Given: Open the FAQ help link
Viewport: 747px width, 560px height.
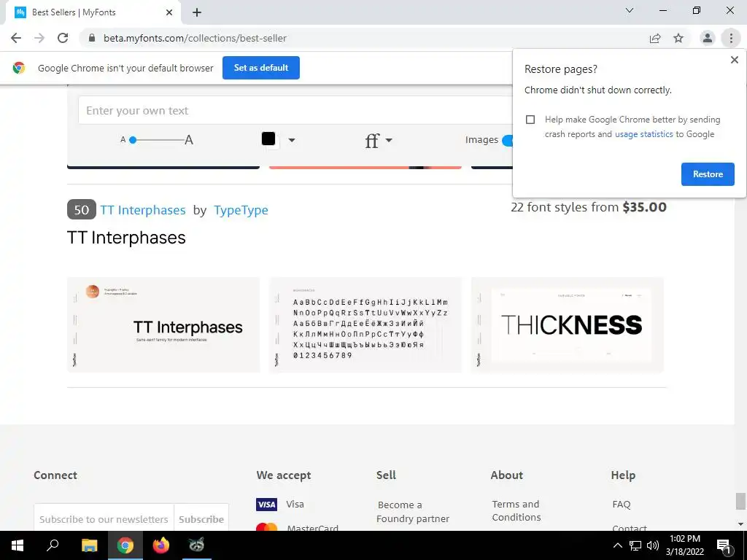Looking at the screenshot, I should coord(622,505).
